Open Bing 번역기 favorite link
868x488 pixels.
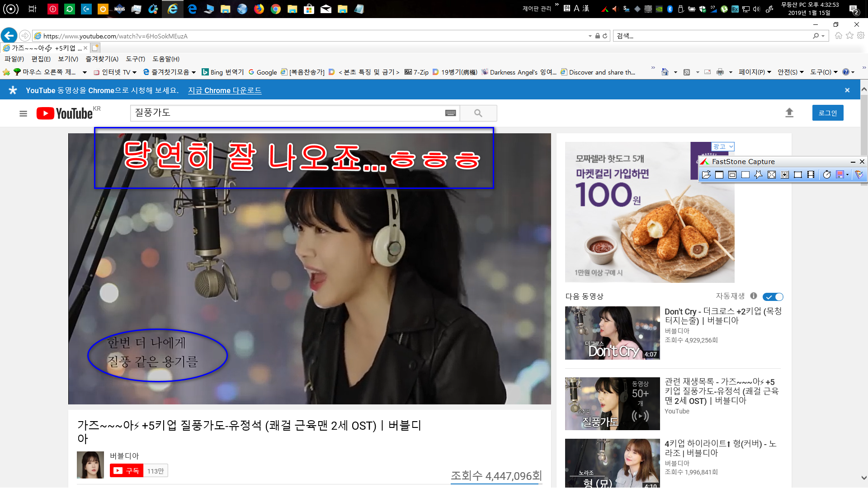[223, 72]
